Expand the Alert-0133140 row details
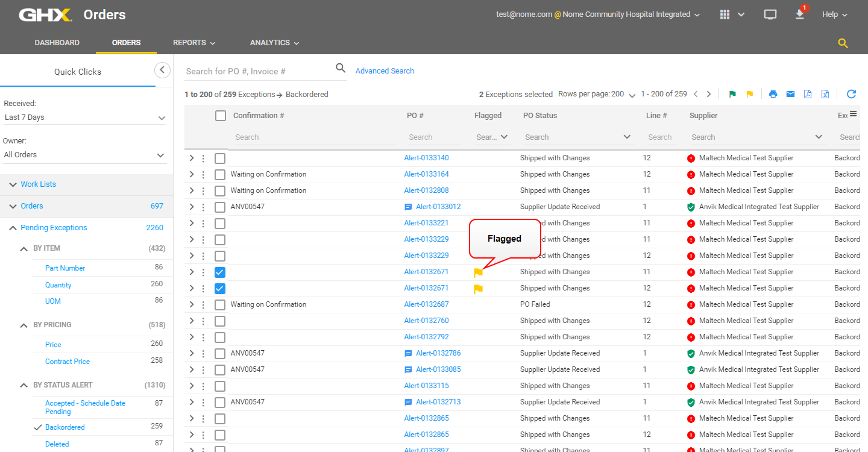The image size is (868, 452). point(191,158)
